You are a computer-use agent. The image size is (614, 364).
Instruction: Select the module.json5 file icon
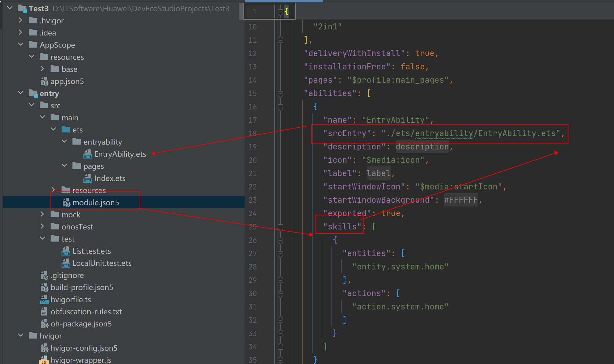click(x=66, y=202)
